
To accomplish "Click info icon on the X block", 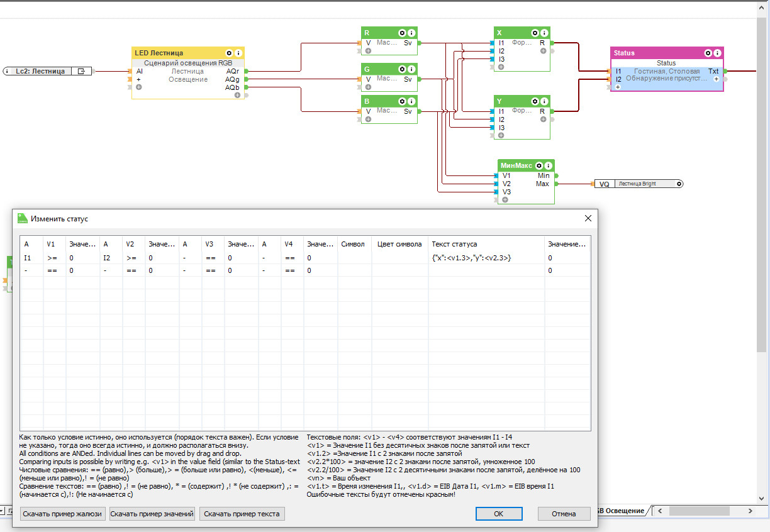I will (544, 33).
